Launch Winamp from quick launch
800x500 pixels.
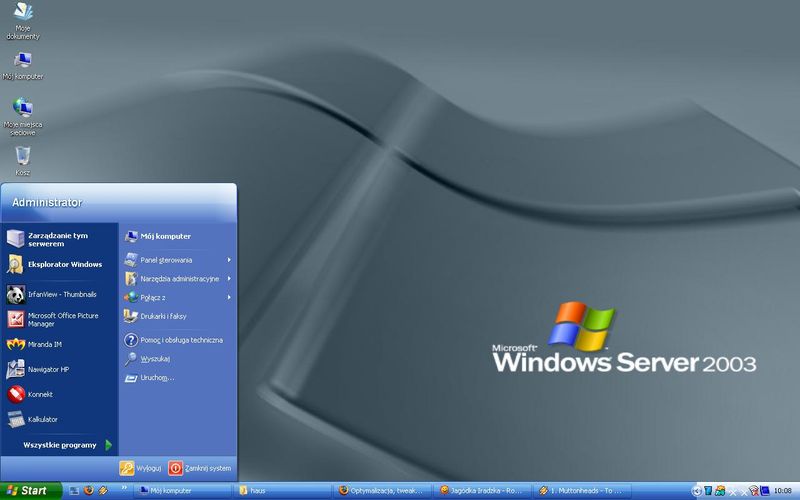click(x=103, y=491)
